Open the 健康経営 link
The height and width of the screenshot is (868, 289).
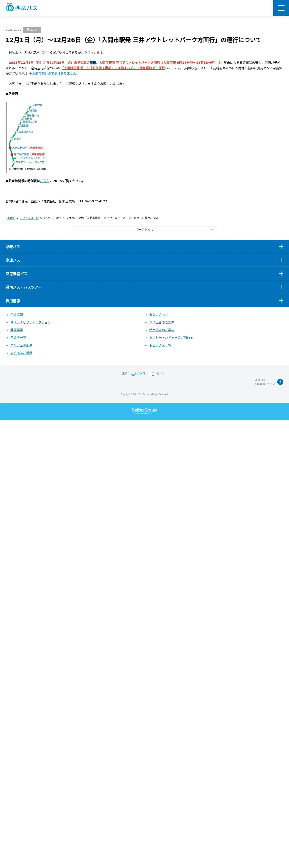point(17,330)
